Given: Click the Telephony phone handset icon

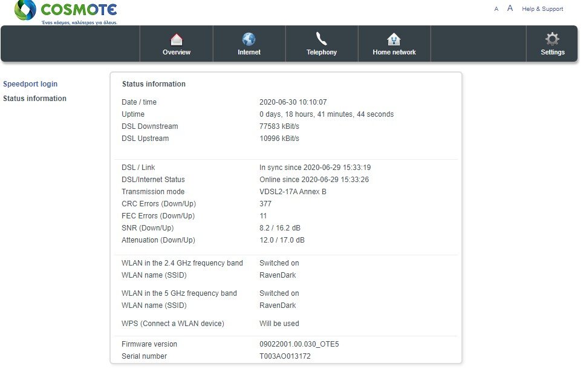Looking at the screenshot, I should (321, 39).
